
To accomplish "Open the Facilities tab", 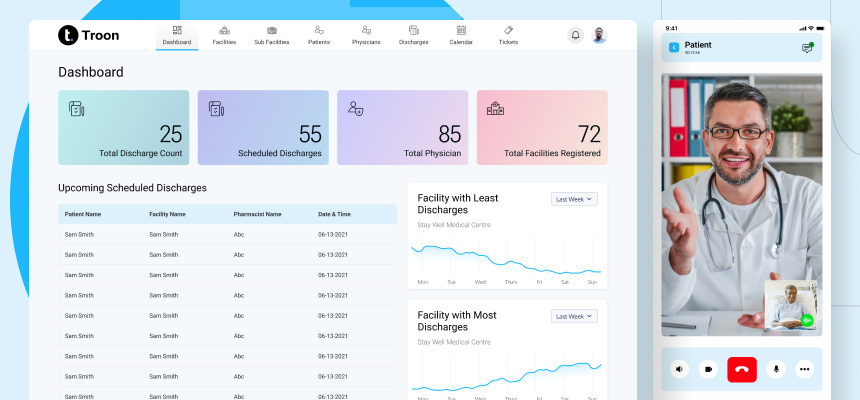I will pos(224,35).
